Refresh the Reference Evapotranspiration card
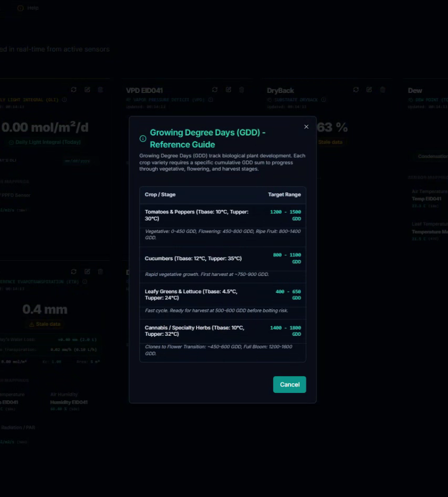The width and height of the screenshot is (448, 497). click(74, 271)
